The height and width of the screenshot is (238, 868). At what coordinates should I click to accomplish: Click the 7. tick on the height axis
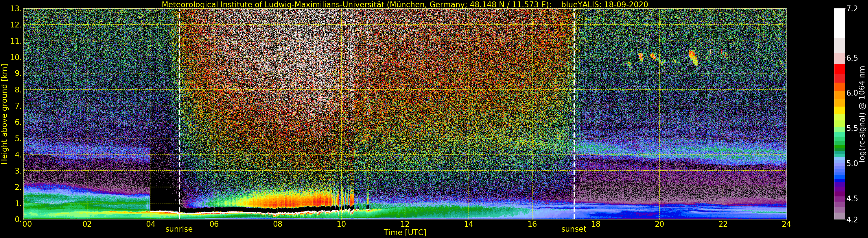click(x=18, y=106)
